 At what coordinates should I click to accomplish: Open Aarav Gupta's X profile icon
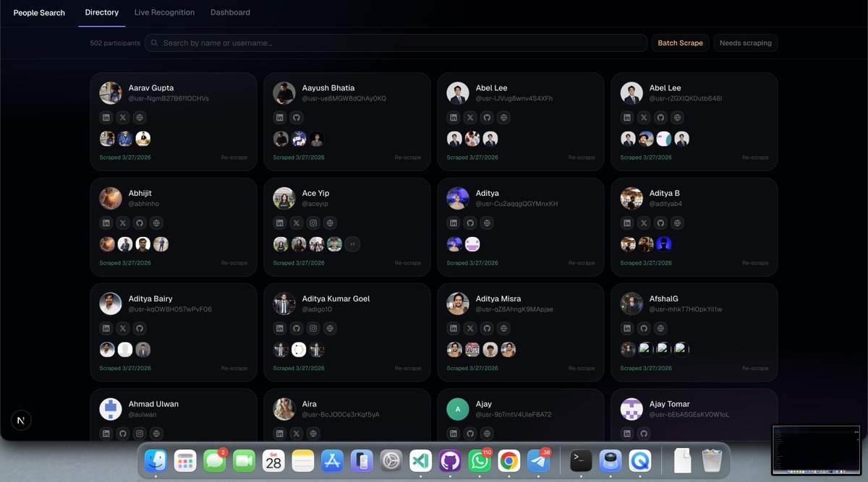tap(123, 117)
